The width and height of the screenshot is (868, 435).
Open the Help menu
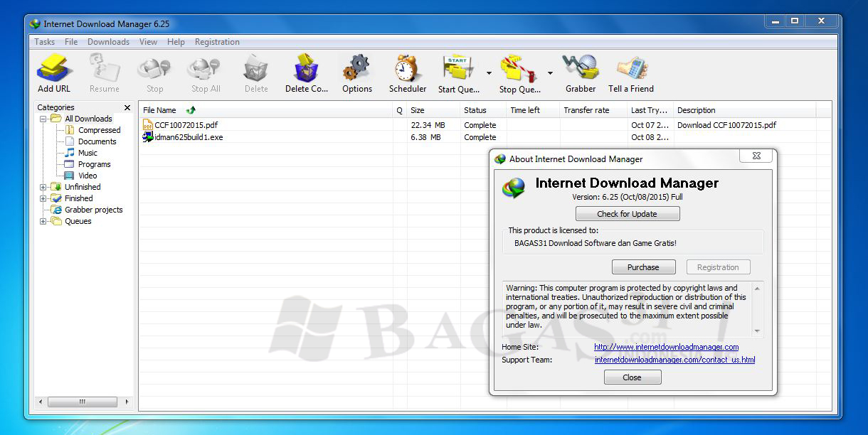(176, 42)
